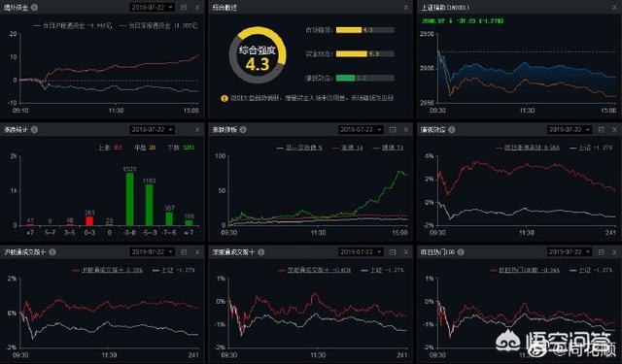
Task: Expand date selector in 深股通成交前十 panel
Action: (361, 252)
